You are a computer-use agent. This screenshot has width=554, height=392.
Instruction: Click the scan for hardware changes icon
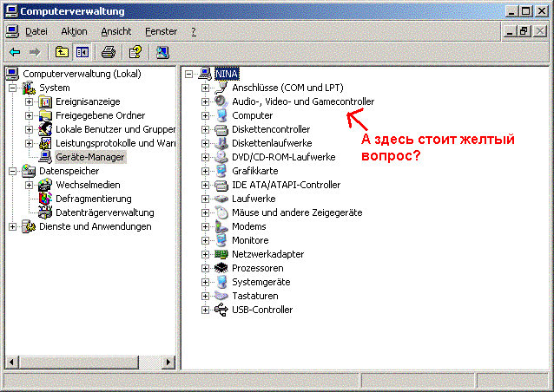pos(162,52)
